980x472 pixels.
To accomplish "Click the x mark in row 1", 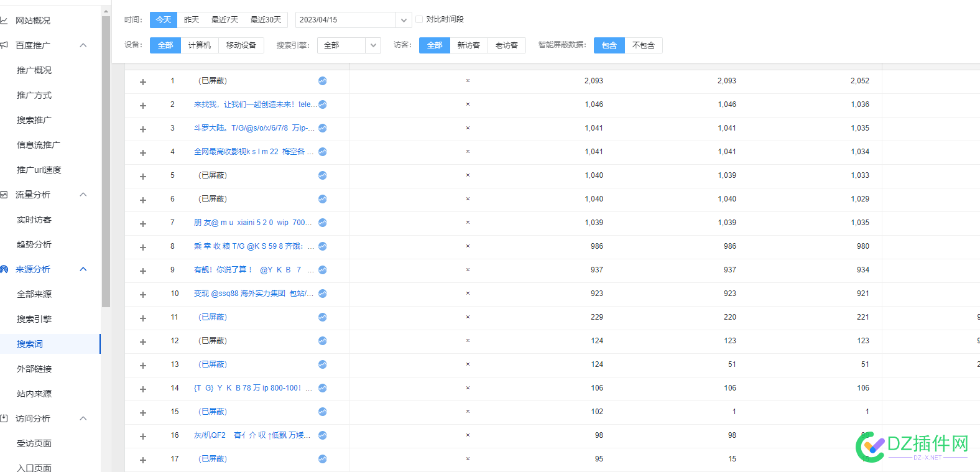I will 468,81.
